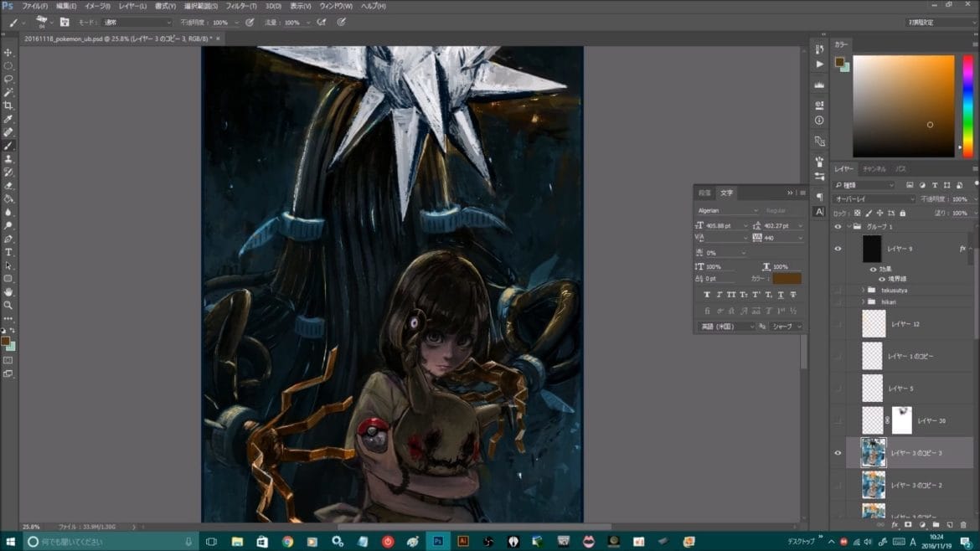Switch to the チャンネル tab
The image size is (980, 551).
(874, 168)
